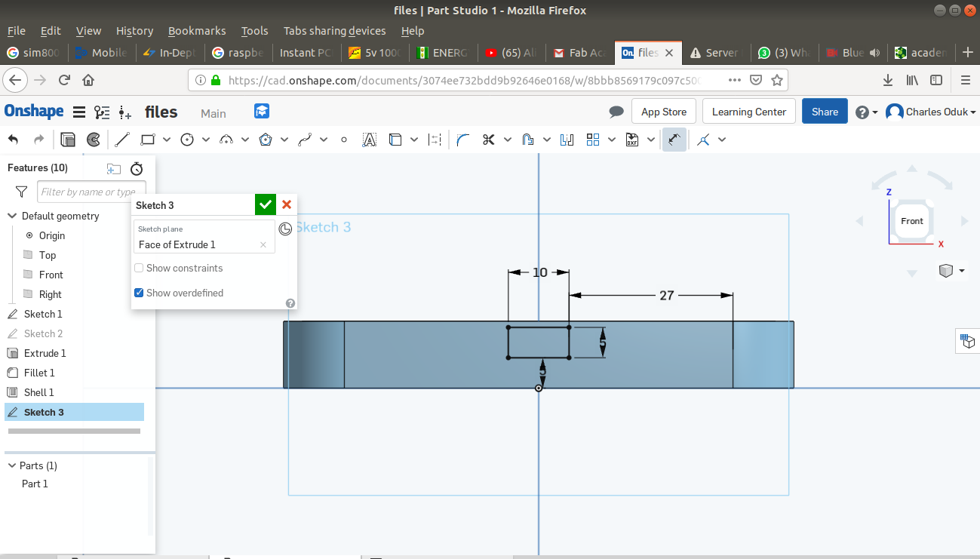Open the spline tool dropdown arrow
This screenshot has height=559, width=980.
pos(324,140)
